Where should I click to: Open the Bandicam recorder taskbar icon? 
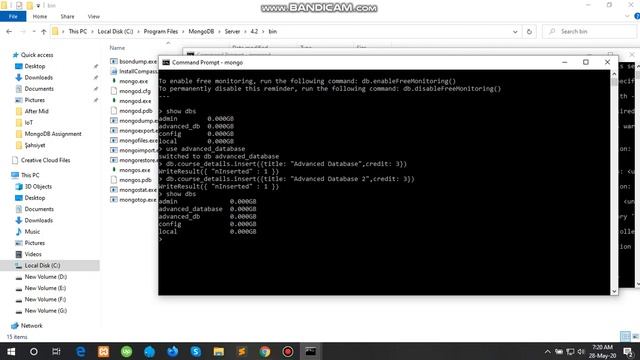[288, 351]
